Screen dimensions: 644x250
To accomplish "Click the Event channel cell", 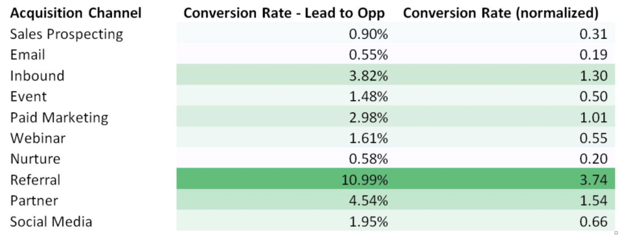I will pyautogui.click(x=28, y=97).
